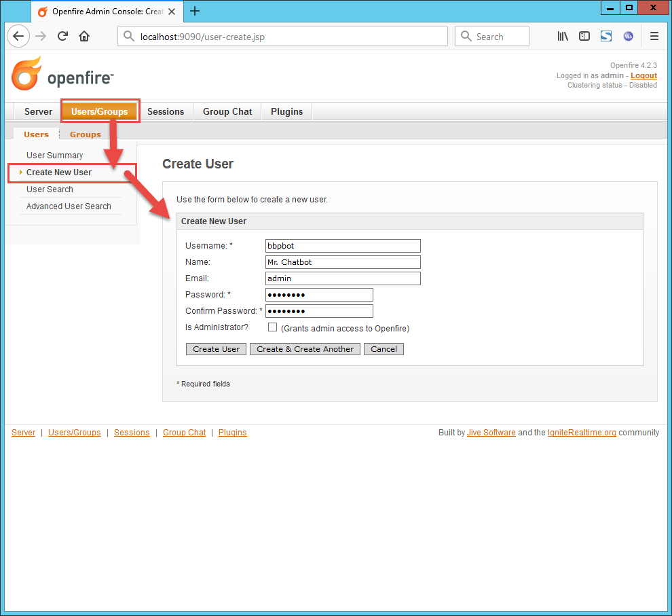Image resolution: width=672 pixels, height=616 pixels.
Task: Open a new browser tab with plus
Action: coord(195,11)
